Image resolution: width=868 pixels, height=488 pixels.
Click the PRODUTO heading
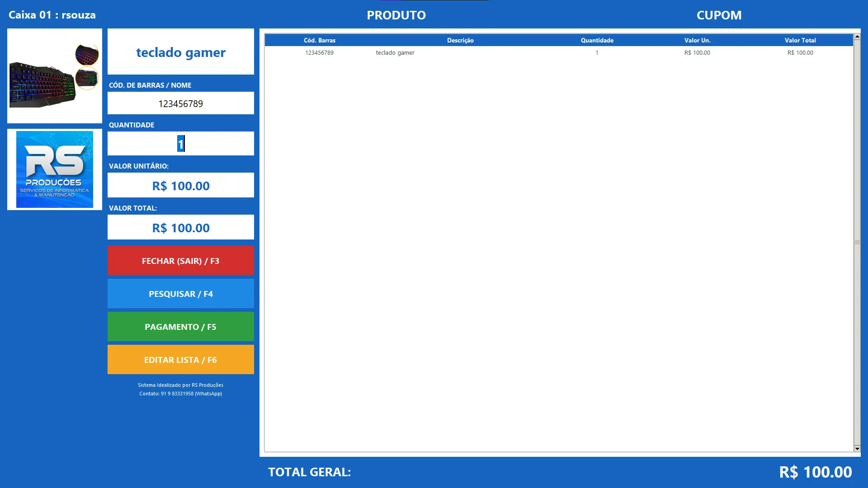pos(396,15)
